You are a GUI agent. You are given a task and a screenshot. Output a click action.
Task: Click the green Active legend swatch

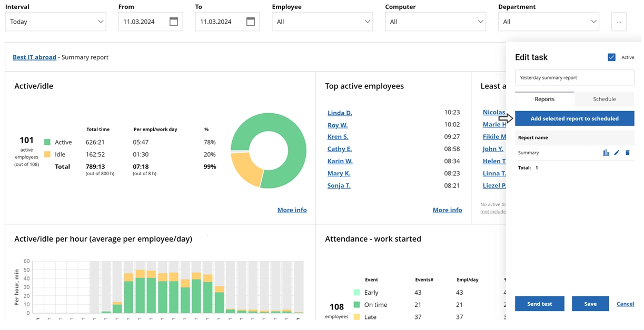pyautogui.click(x=47, y=142)
